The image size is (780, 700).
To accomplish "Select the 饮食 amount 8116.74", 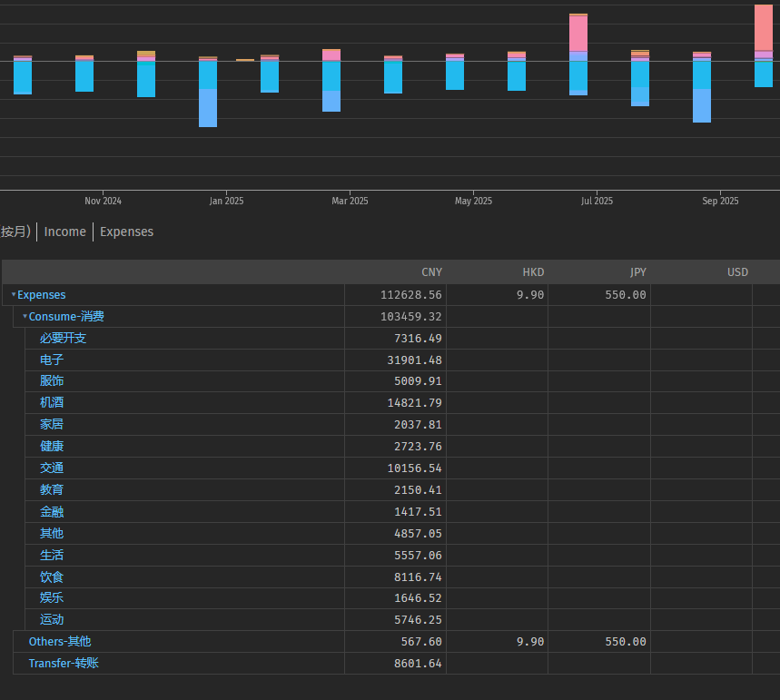I will (418, 577).
